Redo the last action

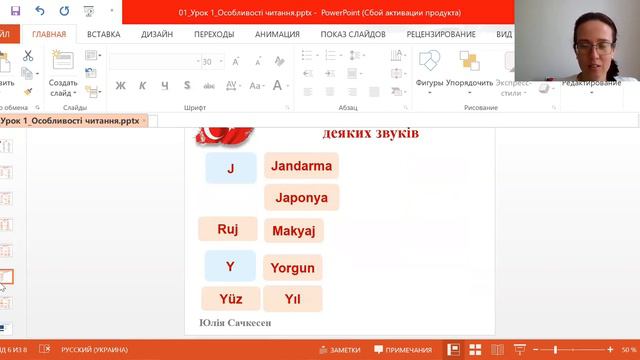[64, 11]
